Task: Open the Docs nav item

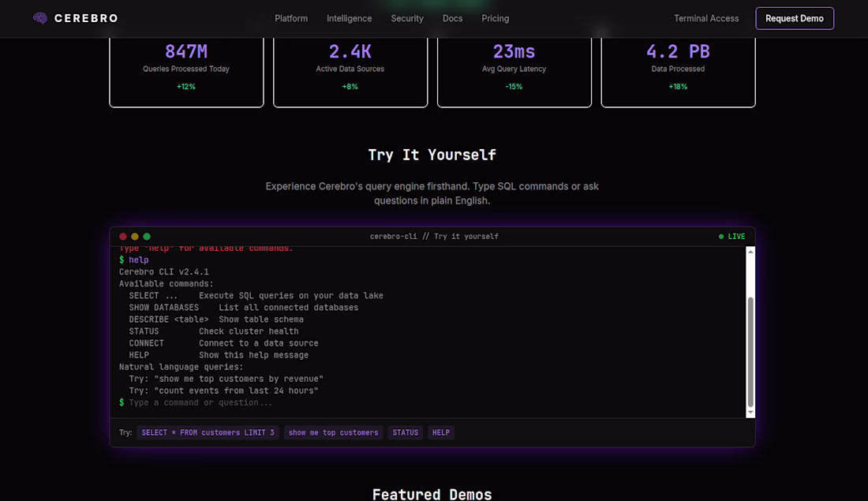Action: click(452, 18)
